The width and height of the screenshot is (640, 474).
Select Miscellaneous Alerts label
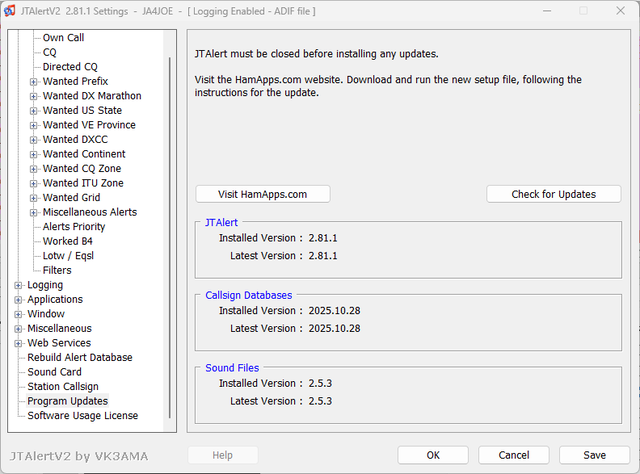(90, 212)
